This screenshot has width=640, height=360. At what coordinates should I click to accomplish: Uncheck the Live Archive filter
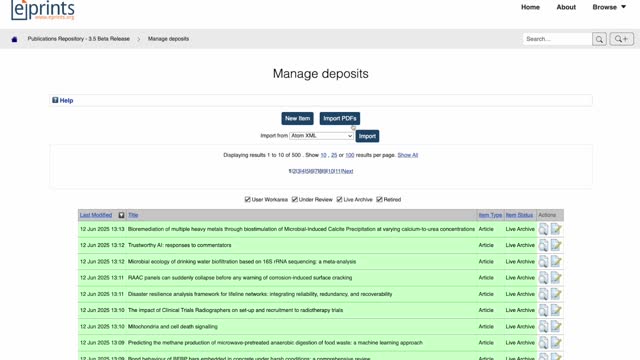coord(339,200)
